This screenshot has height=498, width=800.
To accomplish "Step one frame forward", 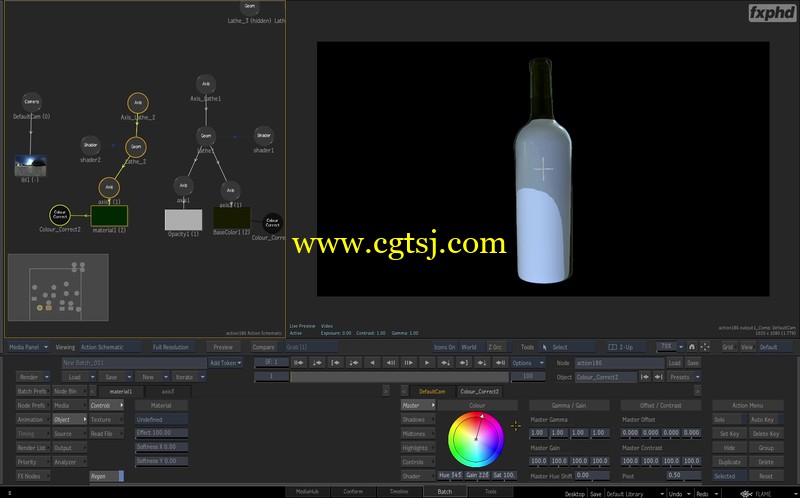I will tap(409, 363).
